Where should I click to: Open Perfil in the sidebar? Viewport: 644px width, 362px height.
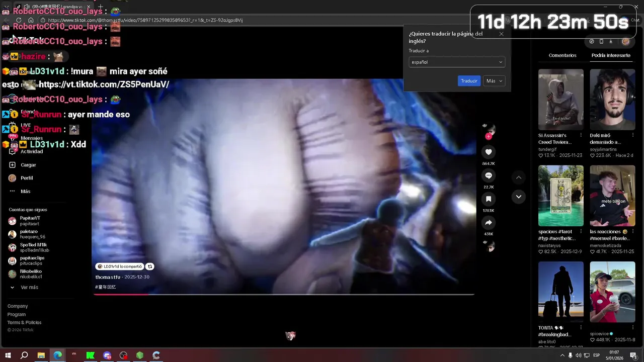(21, 178)
